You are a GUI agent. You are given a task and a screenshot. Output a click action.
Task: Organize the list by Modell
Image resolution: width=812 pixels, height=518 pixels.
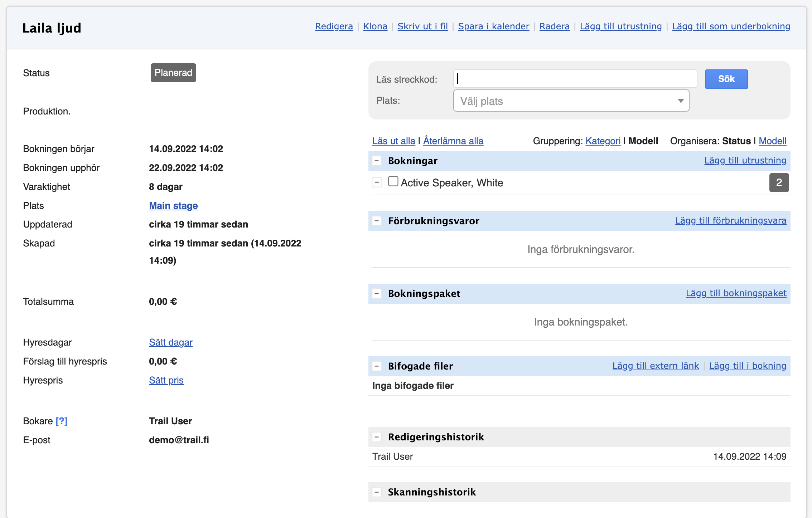pos(772,141)
